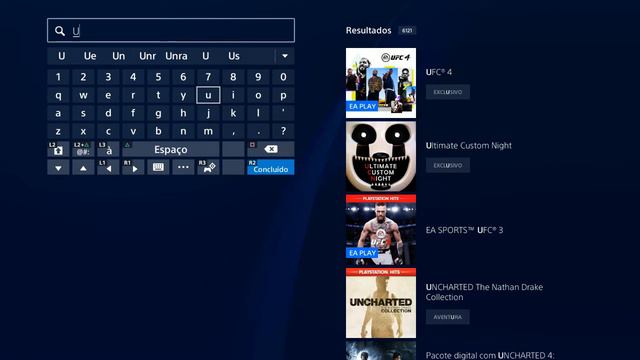Choose the 'Ue' suggestion

coord(90,56)
